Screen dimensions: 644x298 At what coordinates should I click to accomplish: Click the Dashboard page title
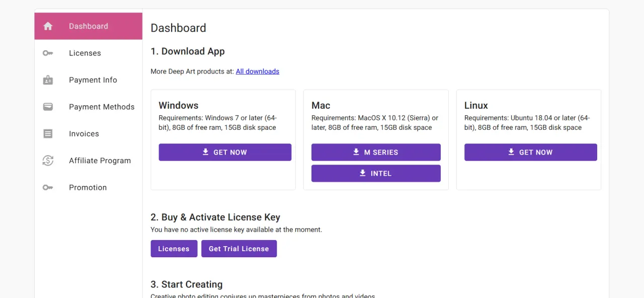(x=179, y=28)
